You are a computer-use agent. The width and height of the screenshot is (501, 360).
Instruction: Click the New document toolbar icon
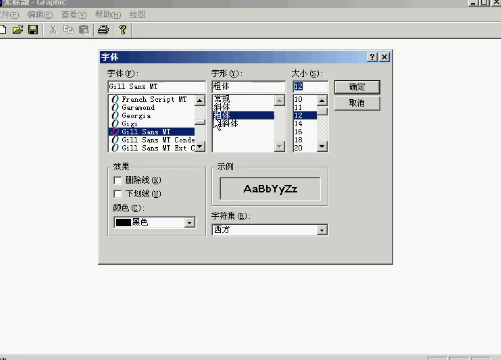3,30
